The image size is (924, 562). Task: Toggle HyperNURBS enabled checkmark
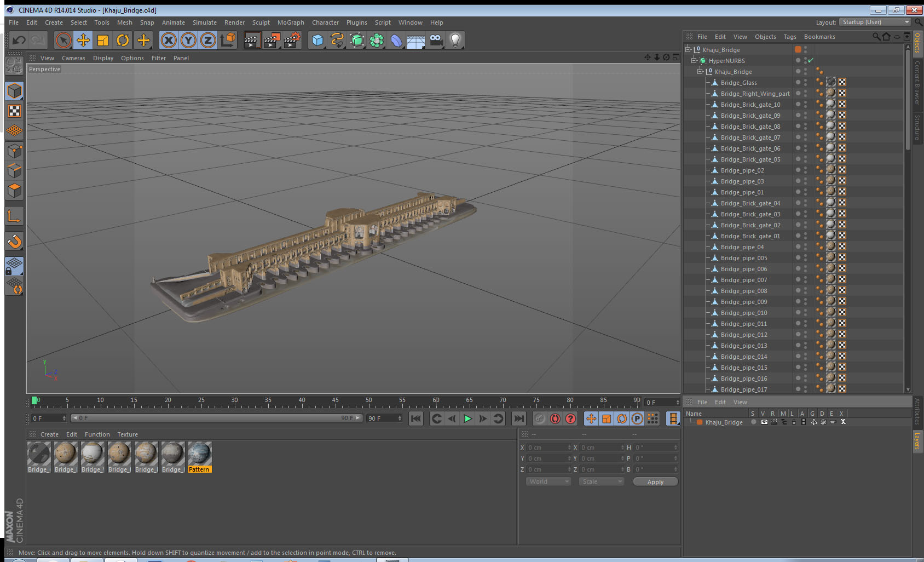[x=811, y=60]
